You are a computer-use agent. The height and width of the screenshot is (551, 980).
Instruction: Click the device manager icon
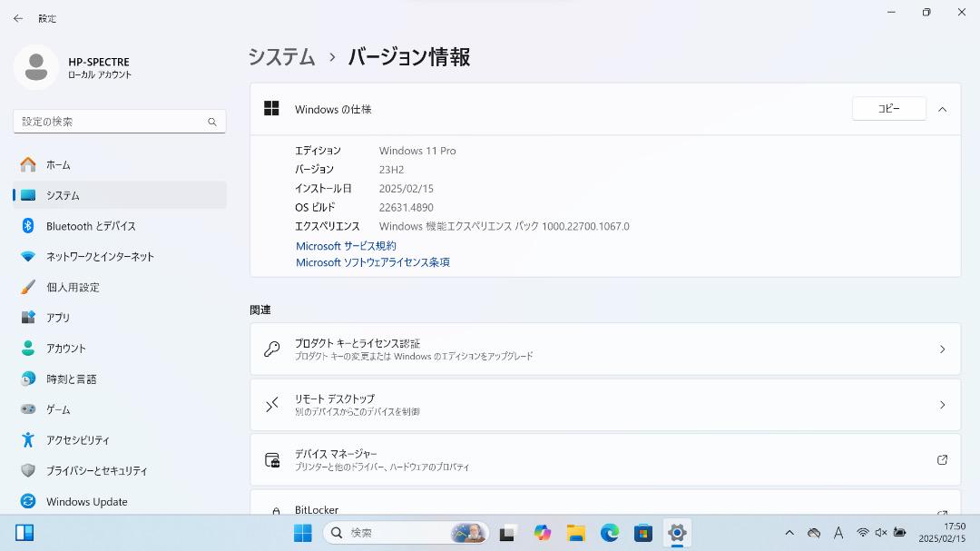(x=272, y=460)
